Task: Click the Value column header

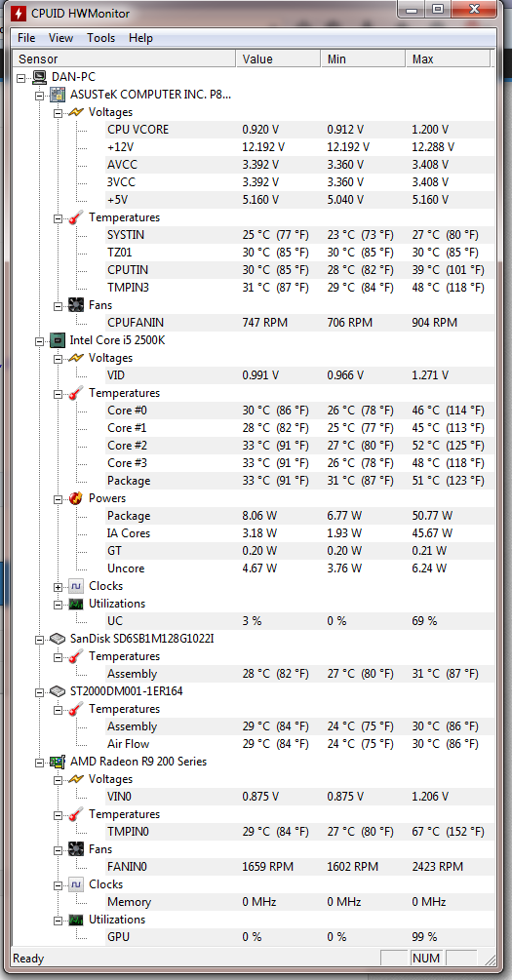Action: tap(279, 59)
